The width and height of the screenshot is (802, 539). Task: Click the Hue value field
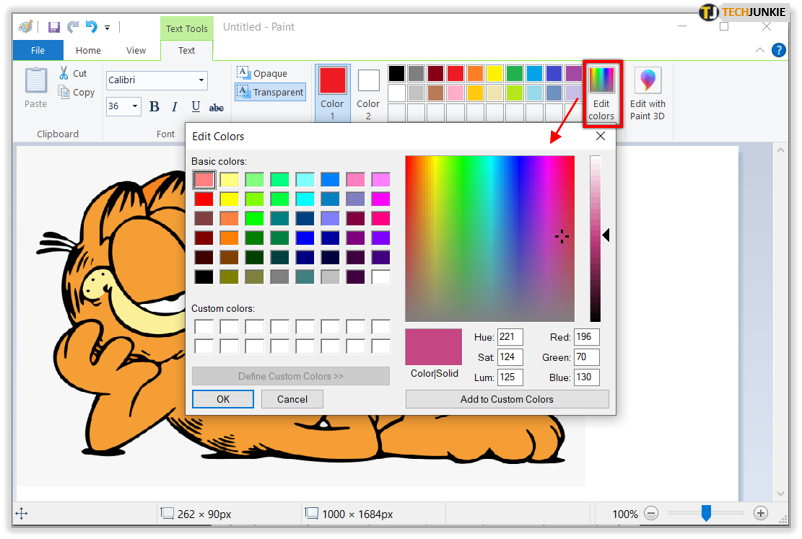point(509,337)
